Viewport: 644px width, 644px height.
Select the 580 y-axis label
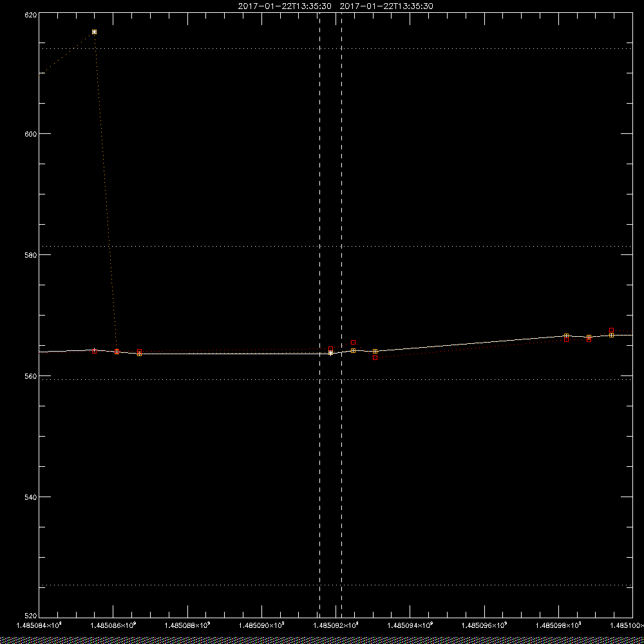pyautogui.click(x=31, y=254)
